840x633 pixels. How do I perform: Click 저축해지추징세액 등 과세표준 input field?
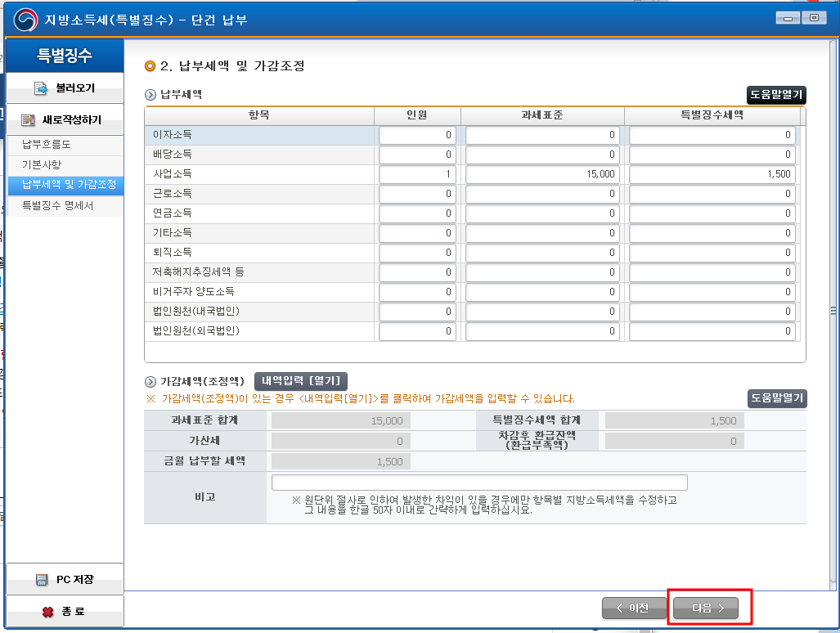(542, 272)
